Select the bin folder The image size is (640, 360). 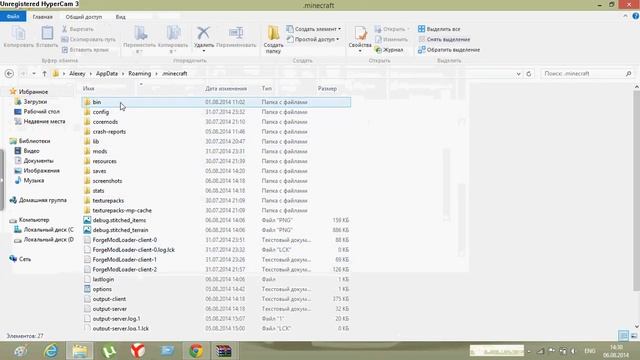[x=216, y=102]
